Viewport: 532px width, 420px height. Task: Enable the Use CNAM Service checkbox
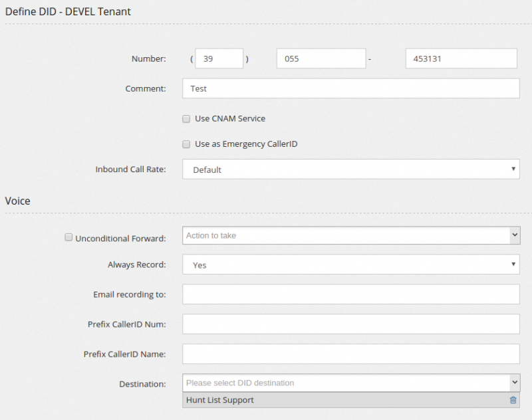pyautogui.click(x=187, y=119)
